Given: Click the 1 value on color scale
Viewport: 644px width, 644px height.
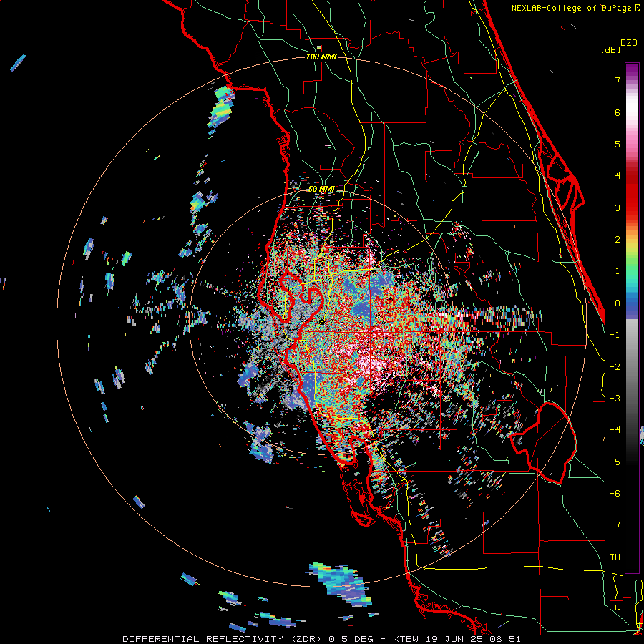Looking at the screenshot, I should click(x=618, y=271).
